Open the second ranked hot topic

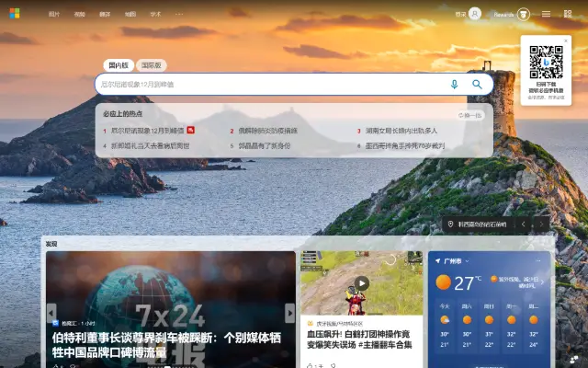[267, 131]
